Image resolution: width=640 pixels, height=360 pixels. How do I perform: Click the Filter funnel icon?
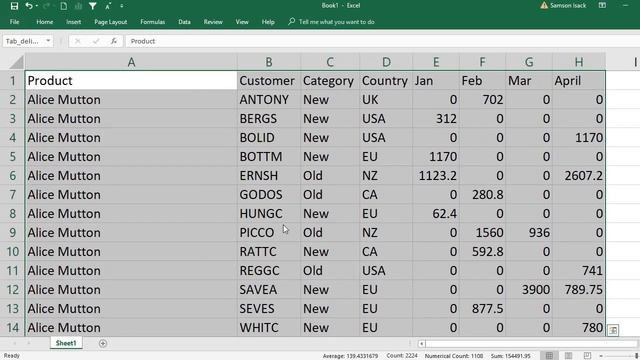point(93,6)
